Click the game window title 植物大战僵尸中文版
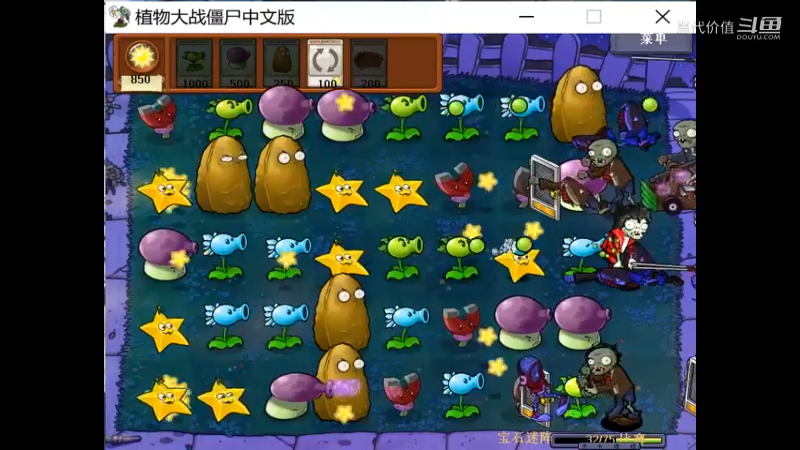The image size is (800, 450). [x=215, y=17]
